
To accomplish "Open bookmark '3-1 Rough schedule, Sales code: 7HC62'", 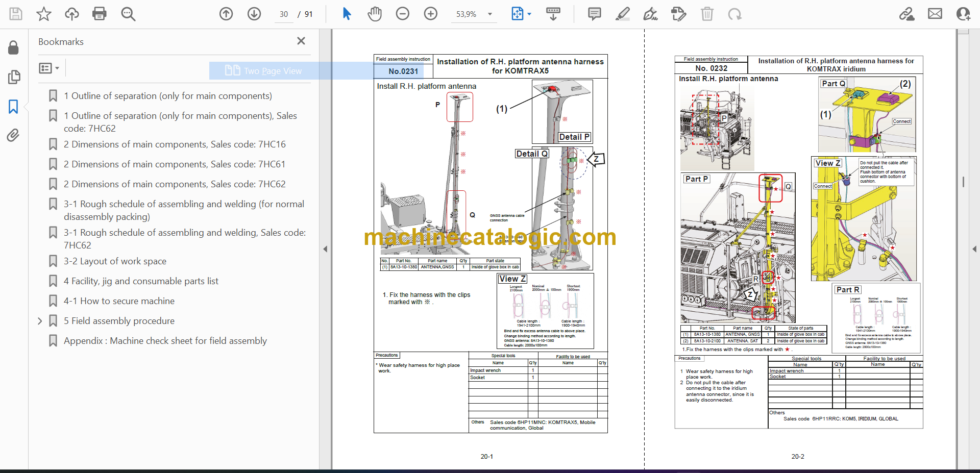I will tap(185, 239).
